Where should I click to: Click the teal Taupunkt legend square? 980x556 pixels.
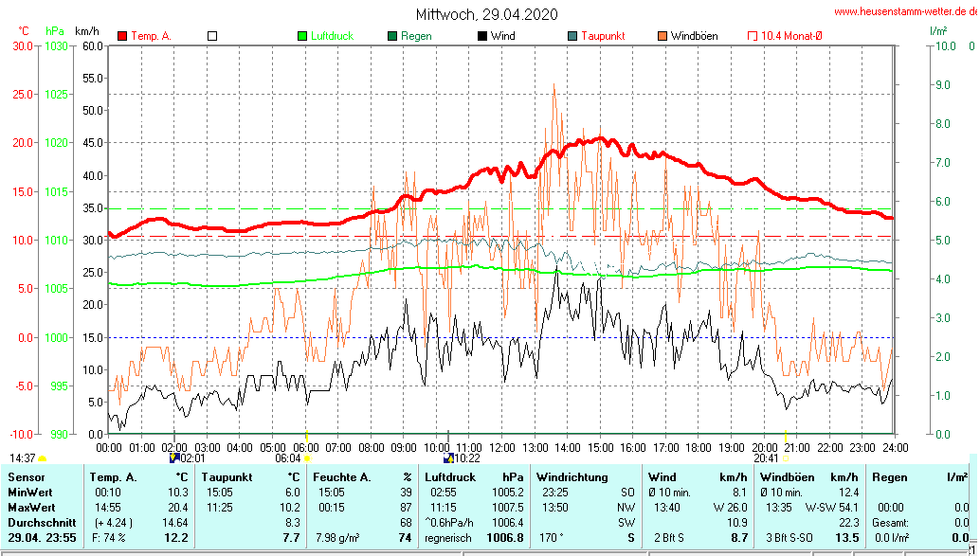pos(572,36)
